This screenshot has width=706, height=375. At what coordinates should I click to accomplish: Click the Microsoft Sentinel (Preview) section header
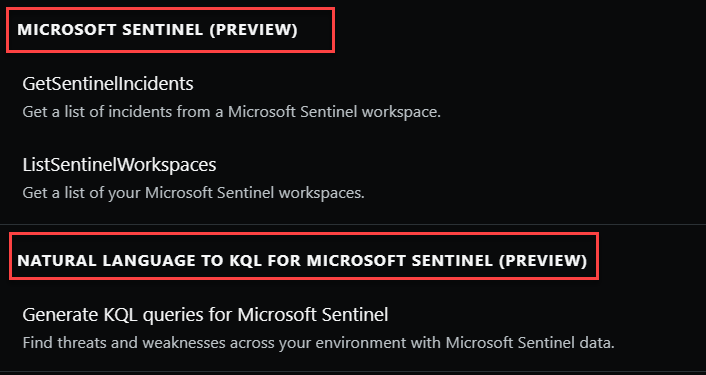pos(158,30)
